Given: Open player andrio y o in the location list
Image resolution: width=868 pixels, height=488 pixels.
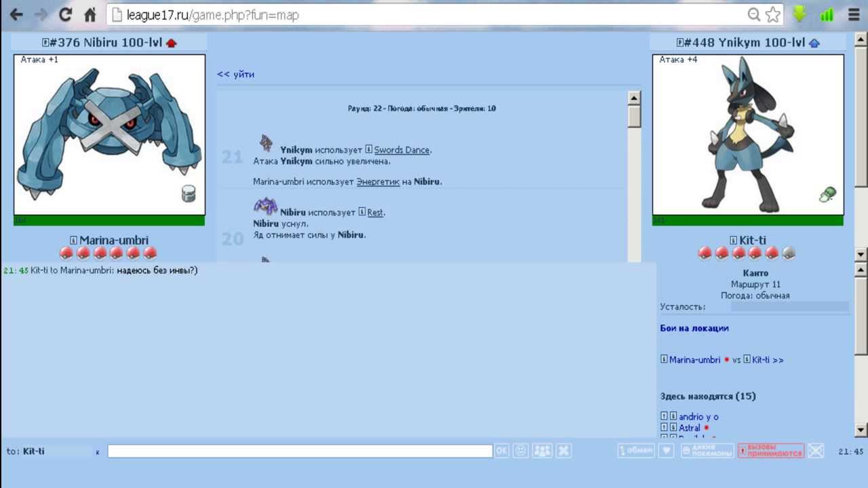Looking at the screenshot, I should point(698,417).
